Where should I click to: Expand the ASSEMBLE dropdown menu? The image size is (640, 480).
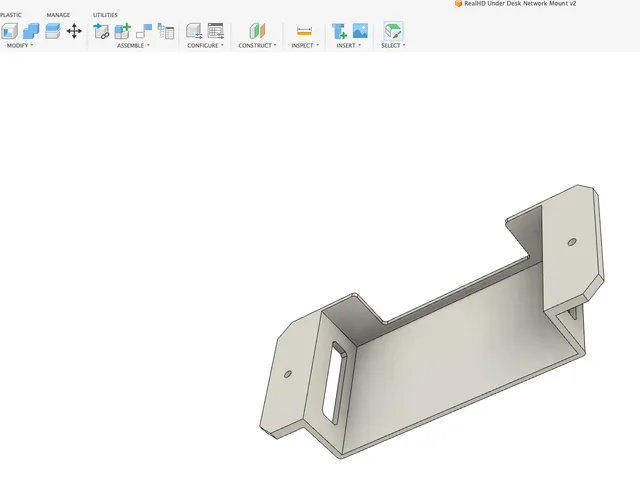pos(133,46)
